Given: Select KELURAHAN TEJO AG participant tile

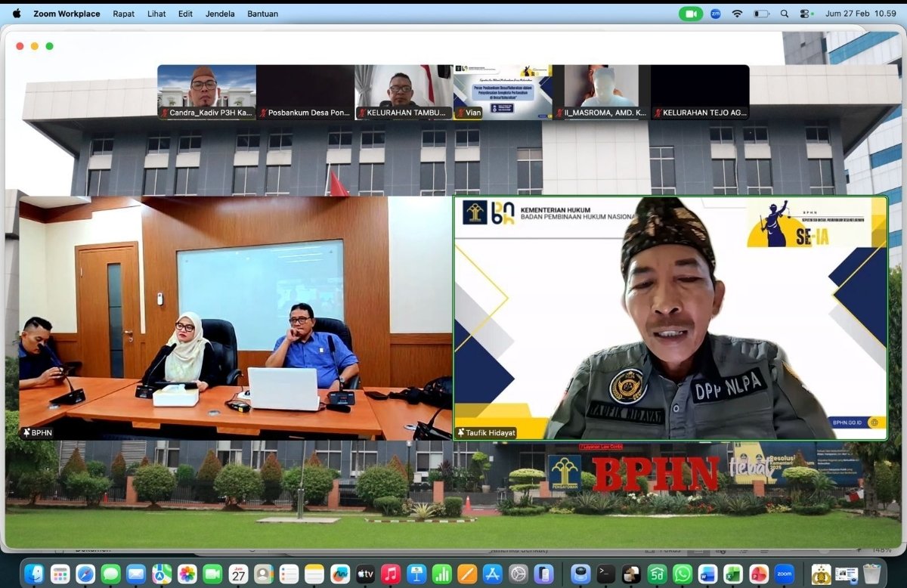Looking at the screenshot, I should [700, 92].
